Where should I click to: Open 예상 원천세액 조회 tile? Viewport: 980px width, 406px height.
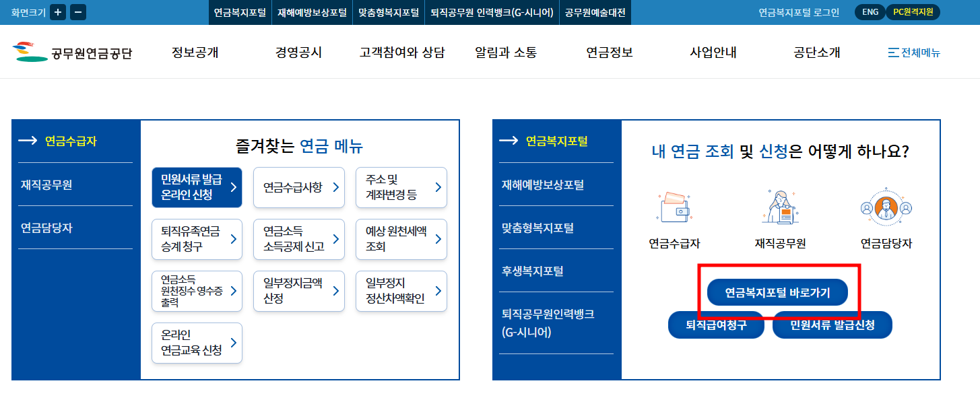coord(401,239)
